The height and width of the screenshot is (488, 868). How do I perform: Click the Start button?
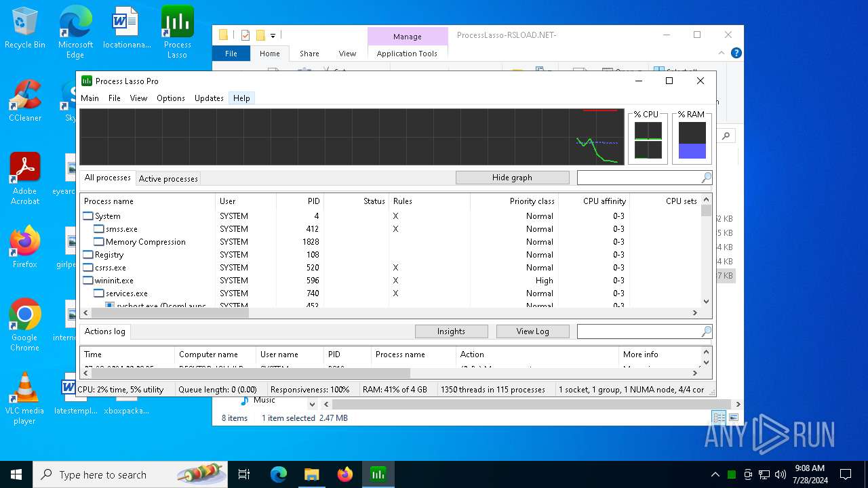16,474
